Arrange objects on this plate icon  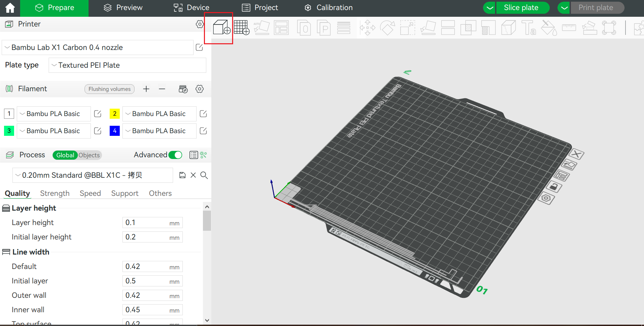pos(562,176)
